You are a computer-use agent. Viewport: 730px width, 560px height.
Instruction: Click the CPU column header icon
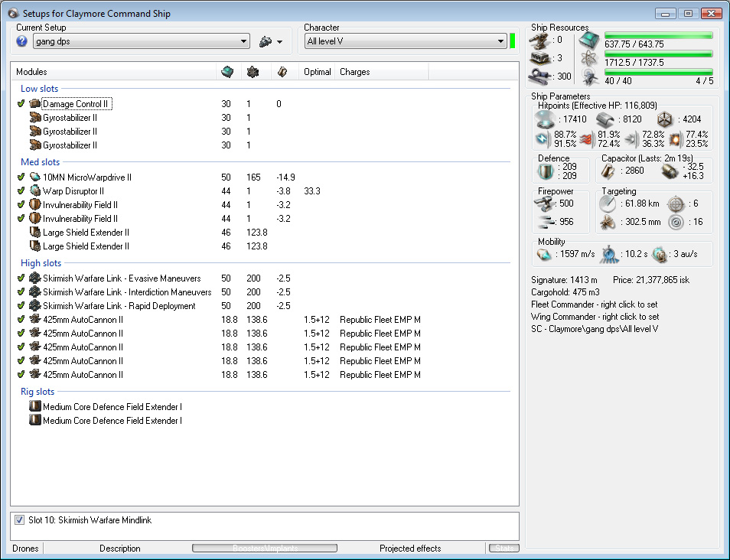pos(227,72)
